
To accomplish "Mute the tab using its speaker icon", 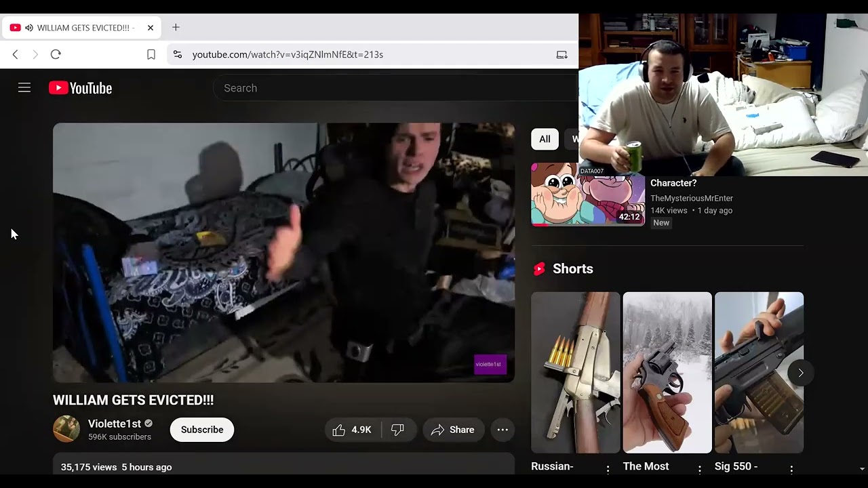I will click(x=29, y=28).
